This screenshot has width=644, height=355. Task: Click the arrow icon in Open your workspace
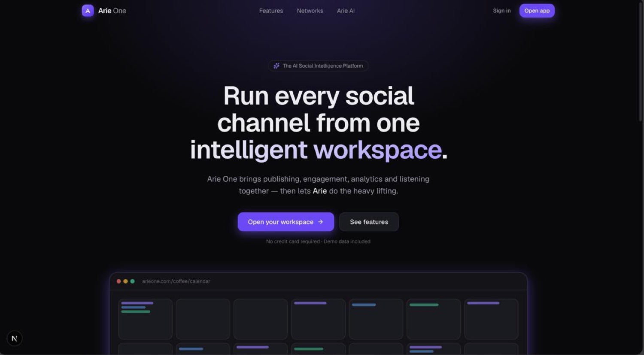click(x=320, y=222)
